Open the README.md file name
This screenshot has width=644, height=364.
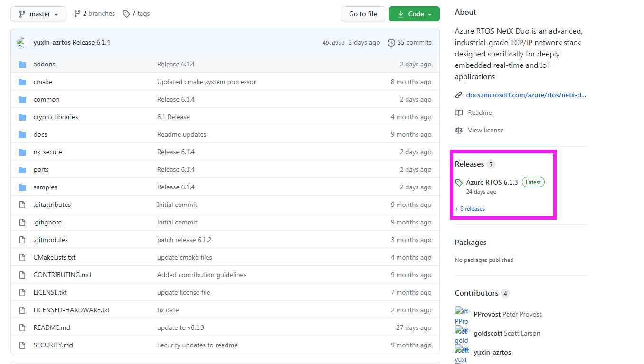coord(52,327)
